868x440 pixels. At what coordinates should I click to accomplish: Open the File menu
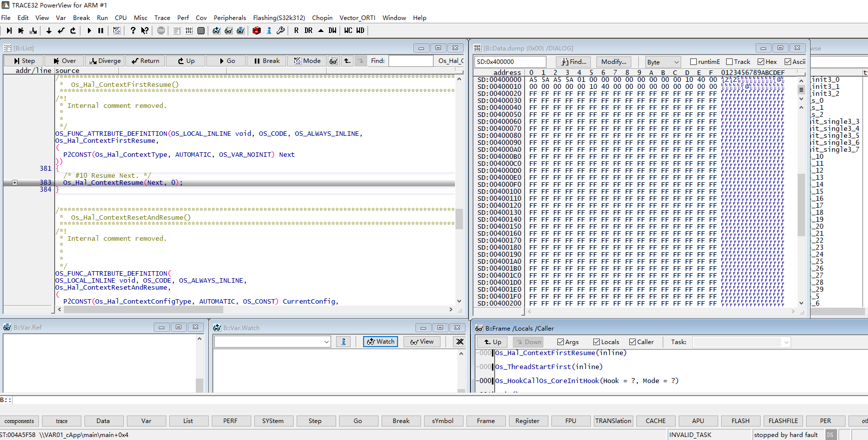click(x=6, y=17)
